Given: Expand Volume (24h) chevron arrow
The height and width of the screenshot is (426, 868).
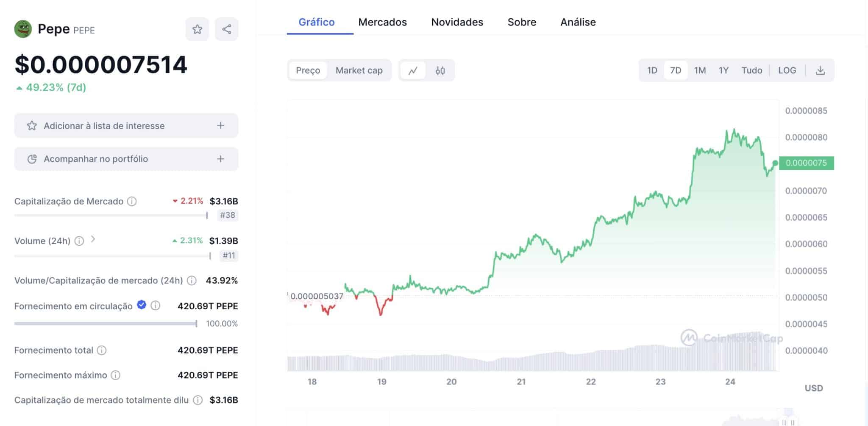Looking at the screenshot, I should tap(93, 240).
